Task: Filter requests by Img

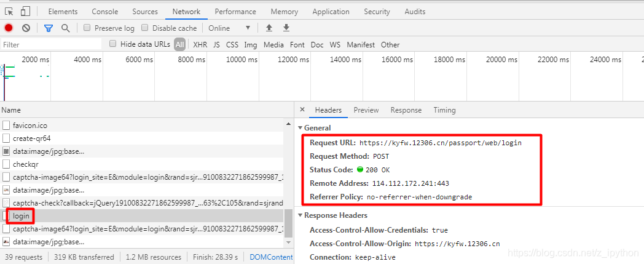Action: [x=251, y=44]
